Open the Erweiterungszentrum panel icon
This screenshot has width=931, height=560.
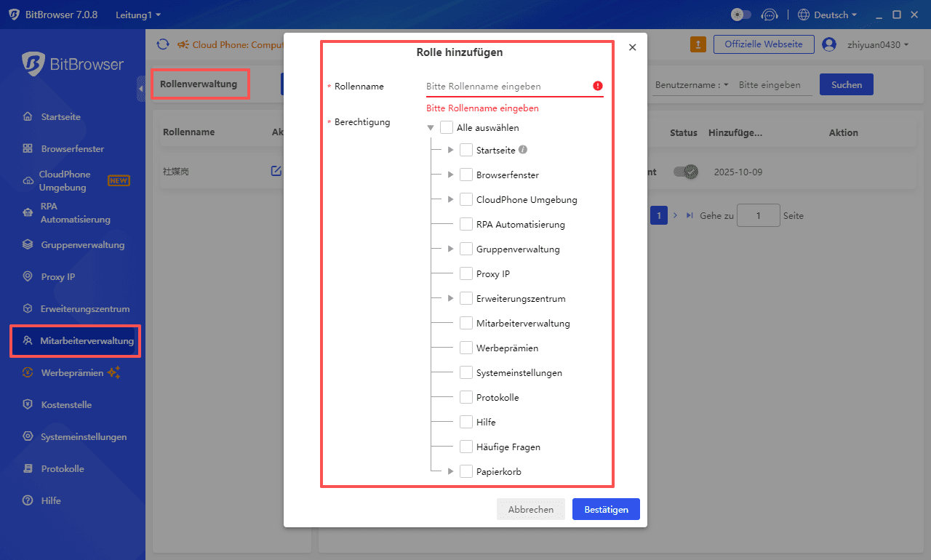[x=25, y=308]
